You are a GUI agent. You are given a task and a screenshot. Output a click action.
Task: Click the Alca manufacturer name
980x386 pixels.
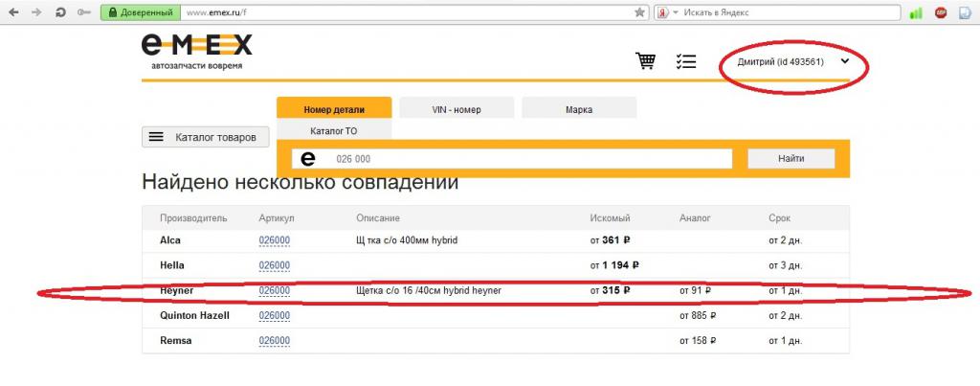coord(170,240)
